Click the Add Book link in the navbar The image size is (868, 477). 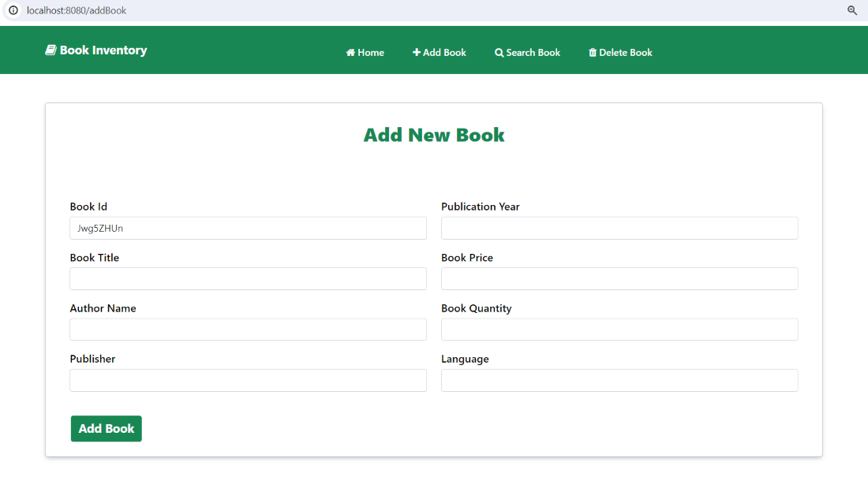[440, 52]
